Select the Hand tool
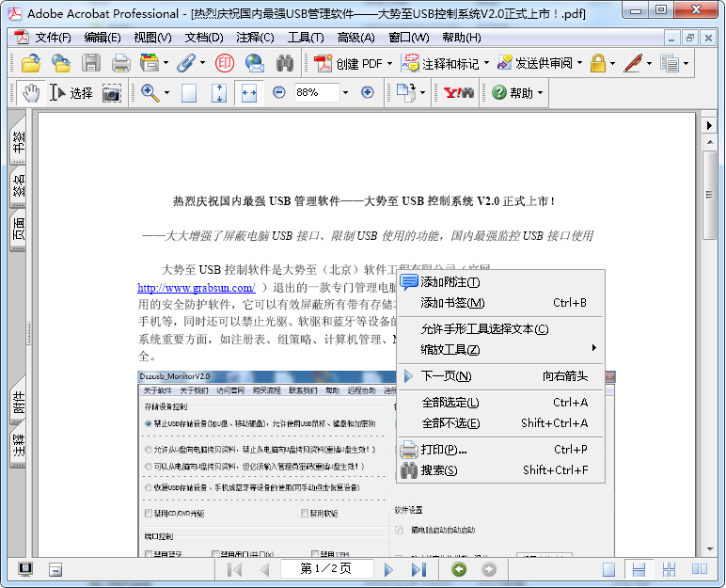726x588 pixels. [31, 93]
